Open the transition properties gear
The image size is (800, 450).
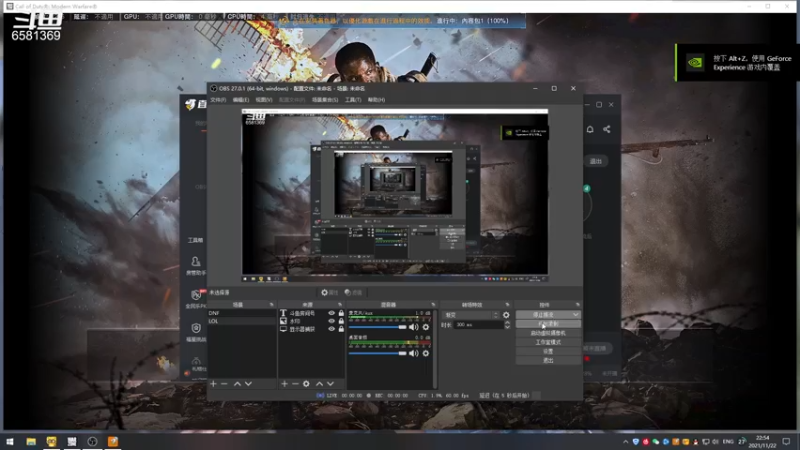506,315
